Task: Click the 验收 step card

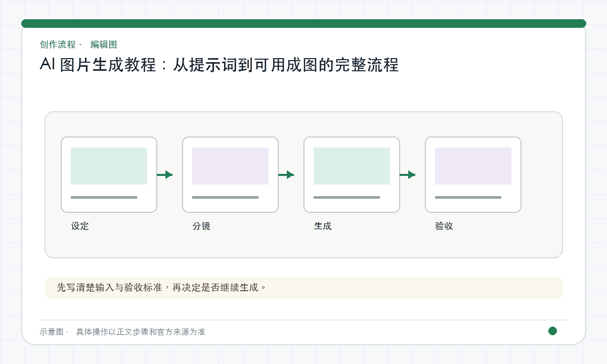Action: pos(473,174)
